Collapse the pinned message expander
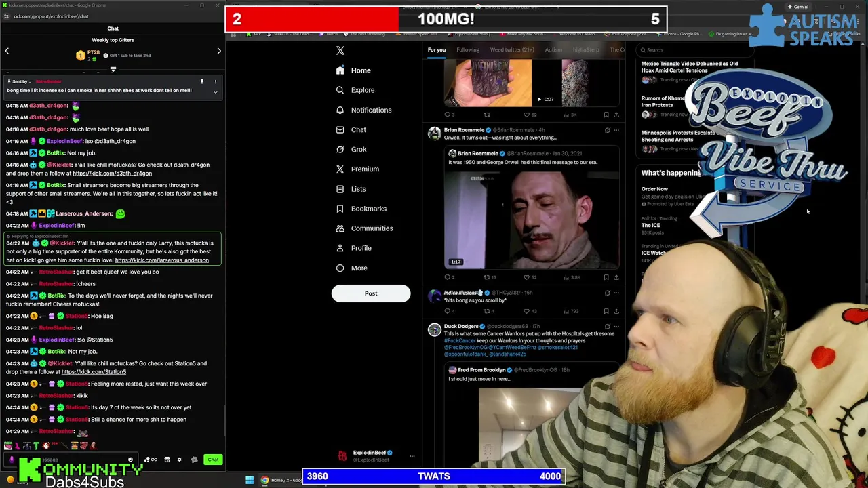 pos(215,91)
